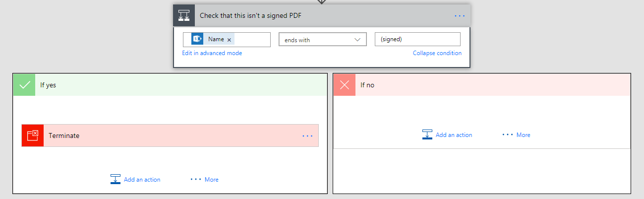Screen dimensions: 644x199
Task: Click the green checkmark If yes icon
Action: coord(24,85)
